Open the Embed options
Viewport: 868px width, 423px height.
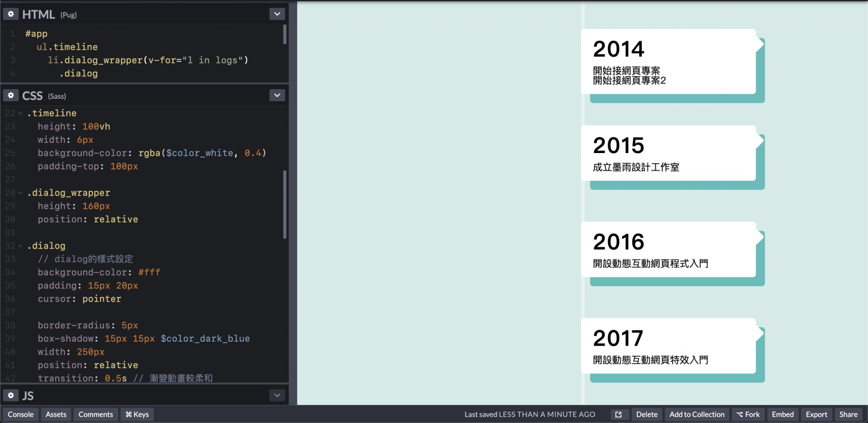pos(782,414)
